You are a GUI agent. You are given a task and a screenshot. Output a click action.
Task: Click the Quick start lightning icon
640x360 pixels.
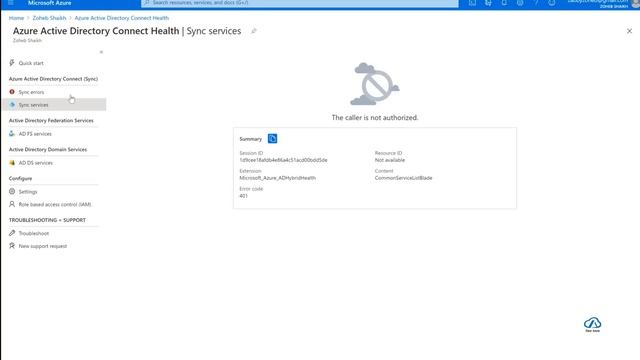click(12, 63)
